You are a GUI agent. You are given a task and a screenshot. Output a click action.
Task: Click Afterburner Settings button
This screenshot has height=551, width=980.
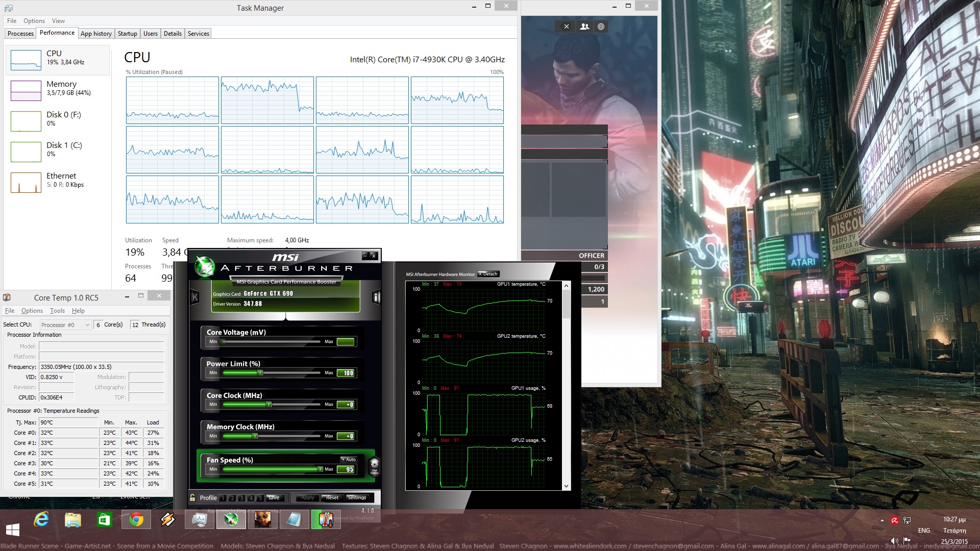pos(357,497)
